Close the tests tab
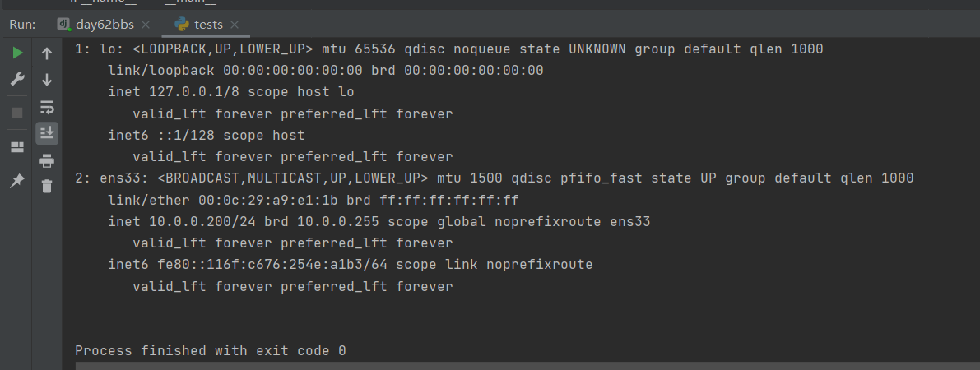This screenshot has width=980, height=370. (235, 25)
